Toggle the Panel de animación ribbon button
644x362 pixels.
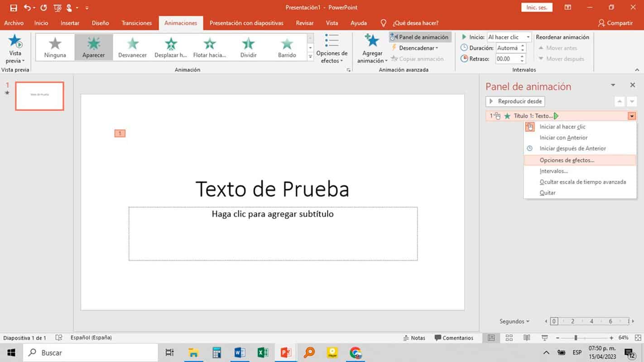pyautogui.click(x=420, y=37)
